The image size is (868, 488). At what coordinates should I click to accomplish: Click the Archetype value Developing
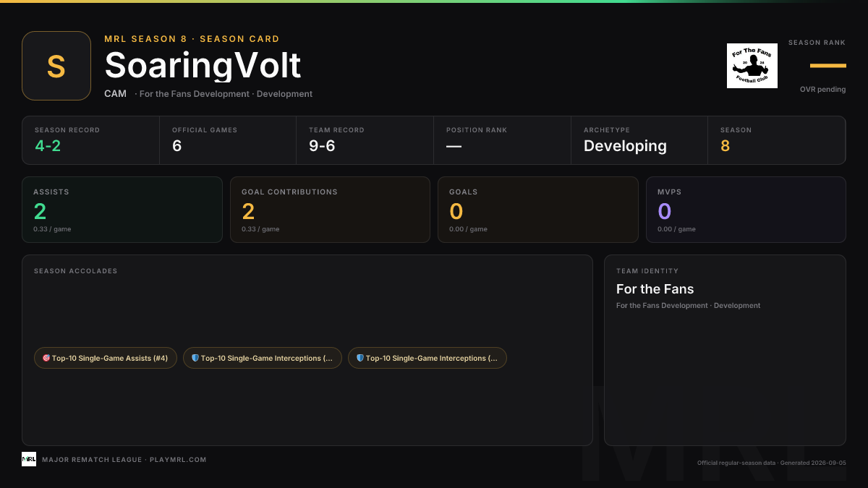[625, 146]
